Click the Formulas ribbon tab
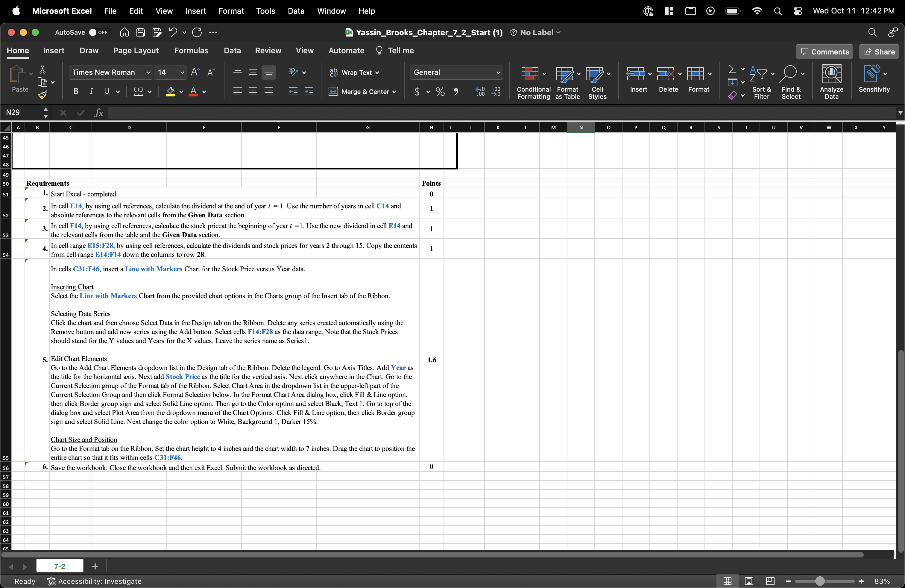Viewport: 905px width, 588px height. pyautogui.click(x=191, y=50)
